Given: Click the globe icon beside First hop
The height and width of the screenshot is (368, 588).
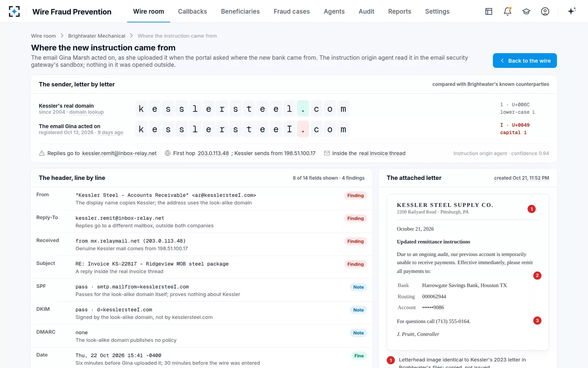Looking at the screenshot, I should click(x=167, y=153).
